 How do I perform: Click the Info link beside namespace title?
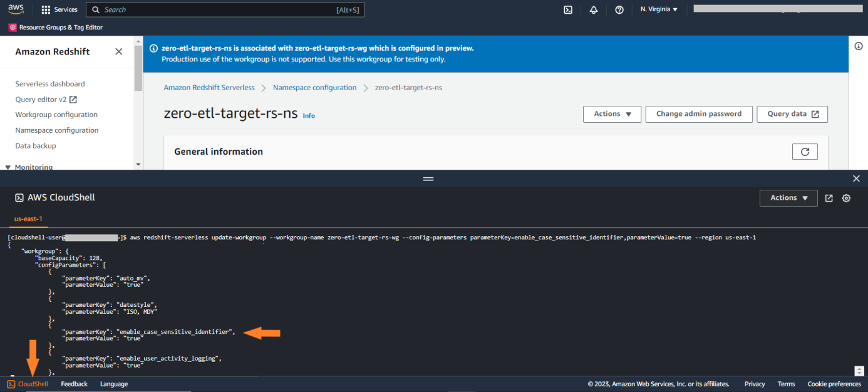coord(309,116)
